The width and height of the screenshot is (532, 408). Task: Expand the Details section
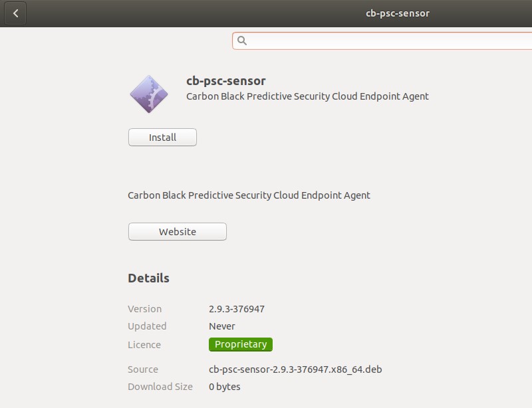[x=148, y=278]
